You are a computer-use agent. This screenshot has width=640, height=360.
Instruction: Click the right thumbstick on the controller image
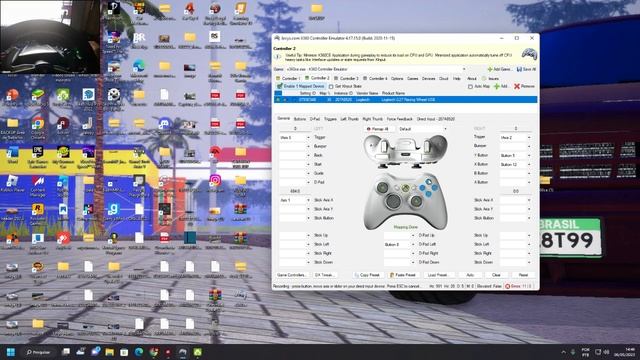[416, 200]
